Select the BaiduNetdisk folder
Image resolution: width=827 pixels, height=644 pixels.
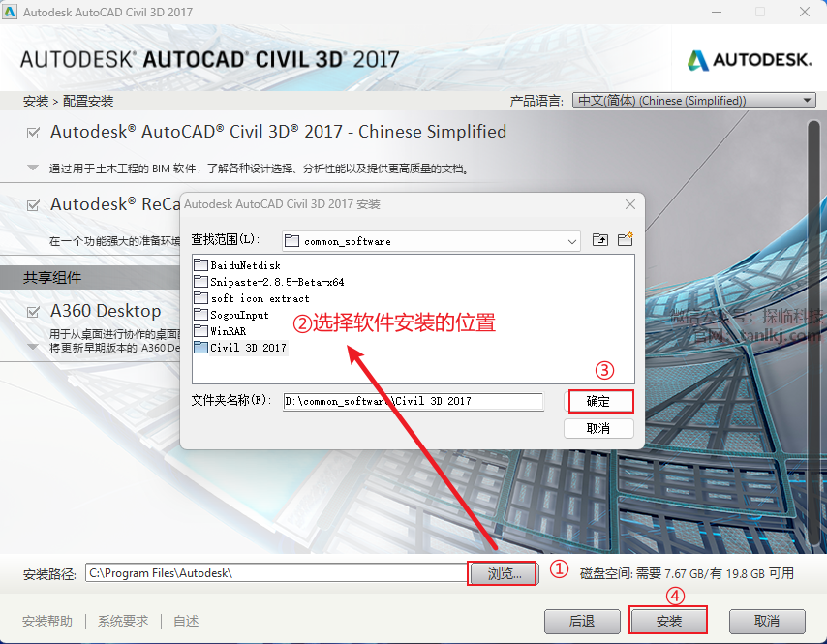(x=237, y=265)
